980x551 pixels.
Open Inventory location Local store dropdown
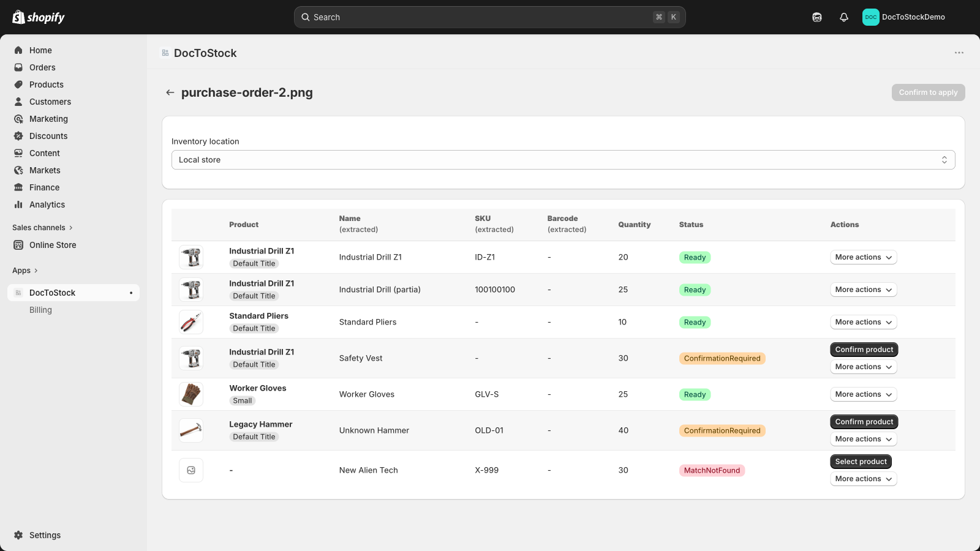click(563, 160)
